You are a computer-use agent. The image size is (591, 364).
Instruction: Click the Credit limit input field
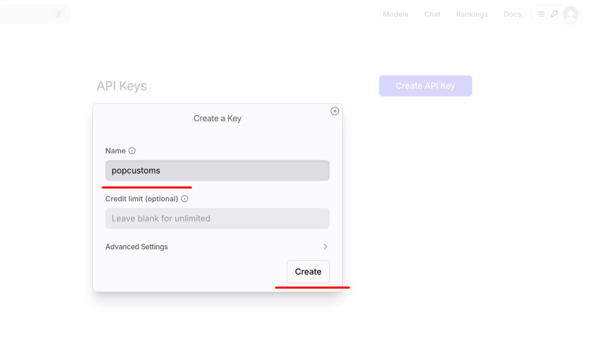(x=217, y=219)
